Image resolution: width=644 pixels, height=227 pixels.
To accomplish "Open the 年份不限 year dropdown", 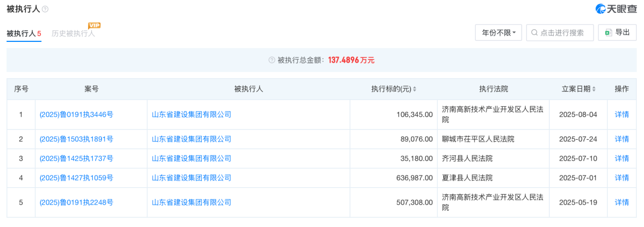I will point(498,33).
